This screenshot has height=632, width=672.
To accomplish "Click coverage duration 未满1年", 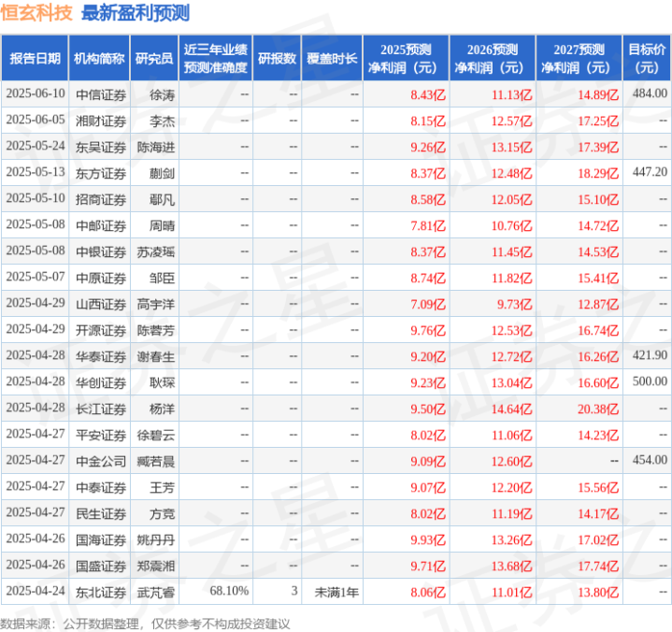I will click(x=336, y=593).
